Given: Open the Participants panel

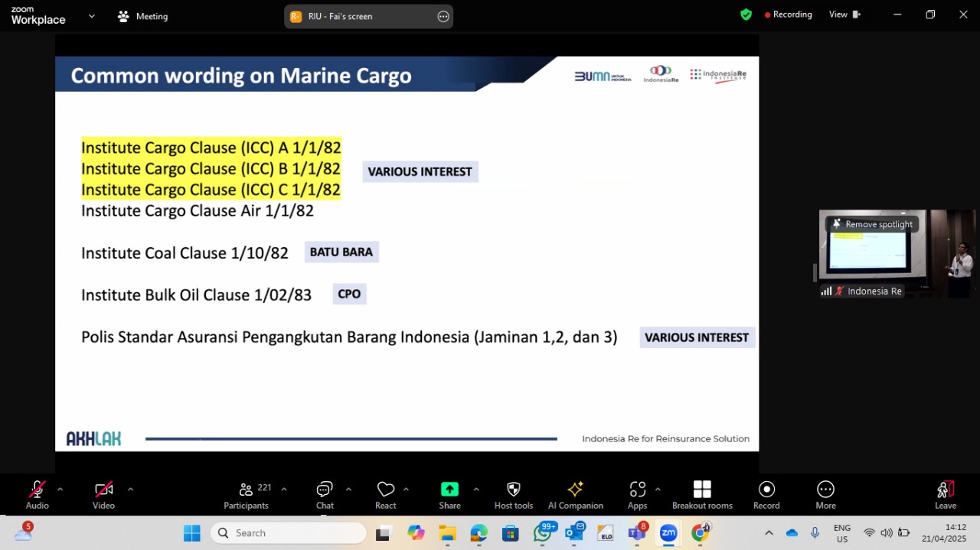Looking at the screenshot, I should (x=246, y=495).
